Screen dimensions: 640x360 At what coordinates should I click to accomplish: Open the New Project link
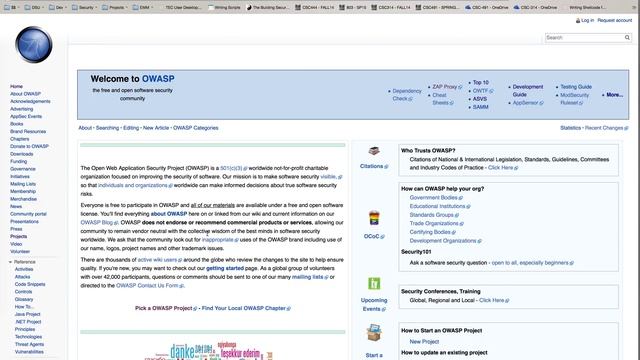[x=424, y=342]
